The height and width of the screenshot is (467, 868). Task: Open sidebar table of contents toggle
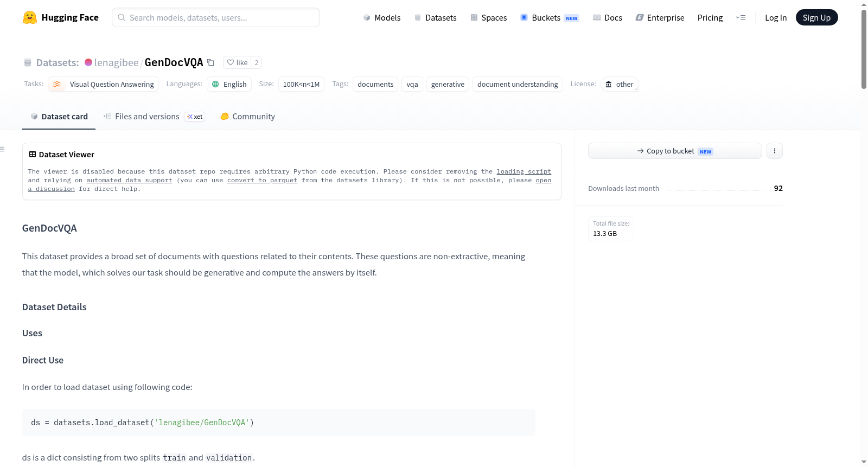coord(3,149)
